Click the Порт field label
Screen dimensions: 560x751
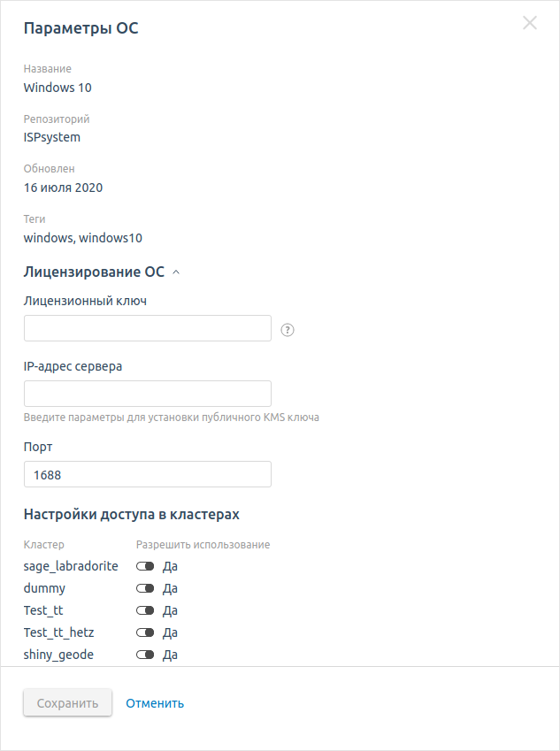38,447
